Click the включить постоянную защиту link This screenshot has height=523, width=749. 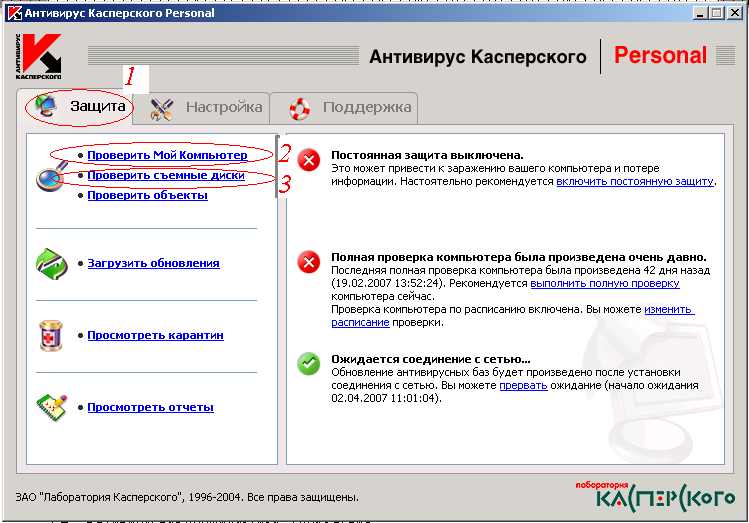(x=635, y=181)
